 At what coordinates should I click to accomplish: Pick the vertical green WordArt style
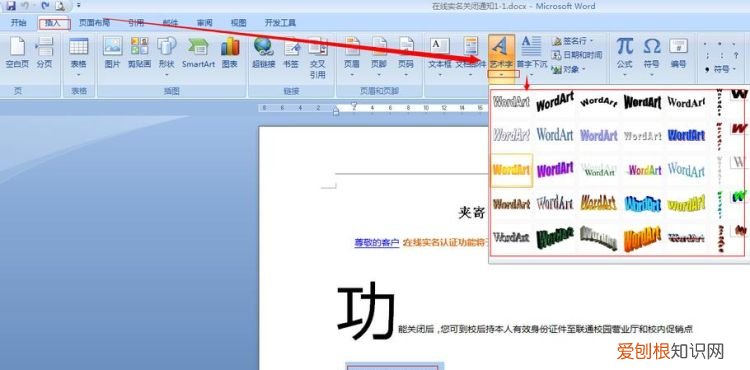(x=720, y=204)
